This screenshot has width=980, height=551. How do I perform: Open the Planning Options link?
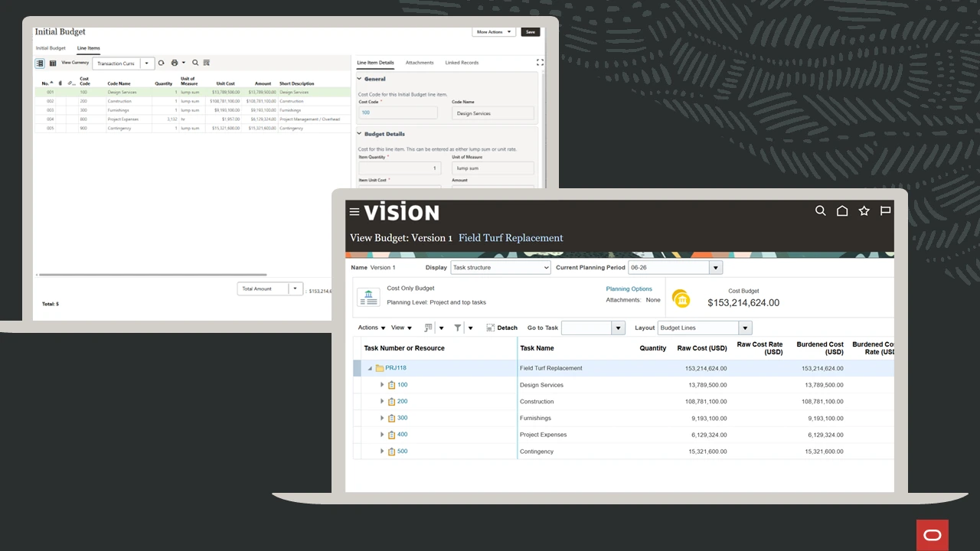629,289
